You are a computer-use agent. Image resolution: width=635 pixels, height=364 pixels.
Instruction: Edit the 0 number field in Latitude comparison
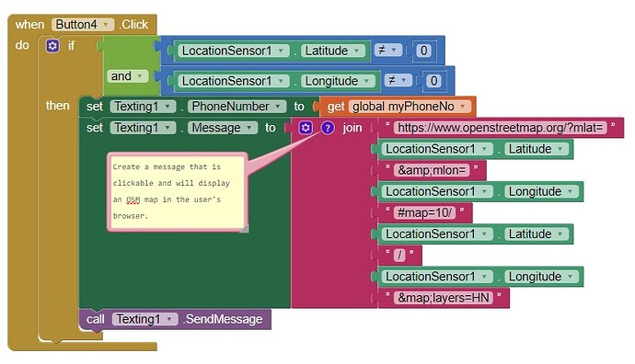423,51
